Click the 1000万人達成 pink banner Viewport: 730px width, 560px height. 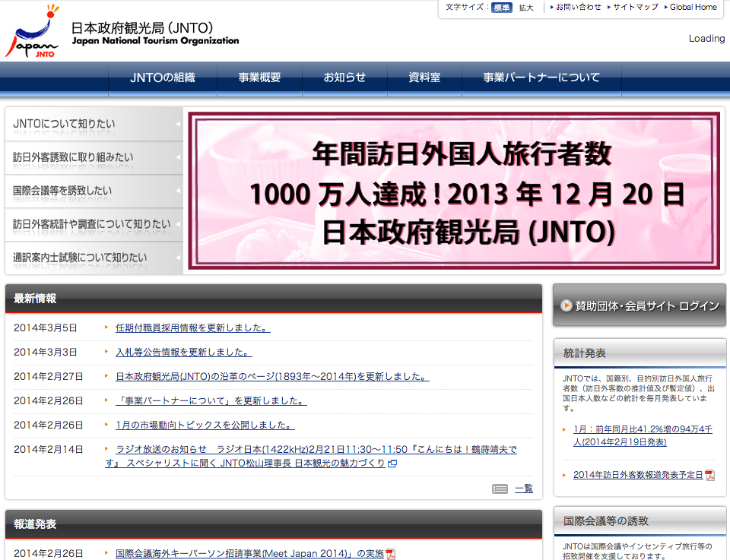[454, 191]
